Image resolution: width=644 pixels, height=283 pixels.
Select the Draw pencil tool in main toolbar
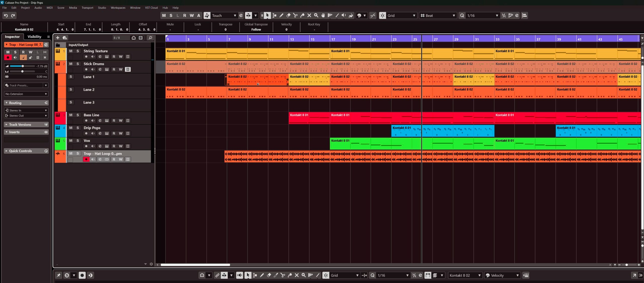(x=281, y=15)
